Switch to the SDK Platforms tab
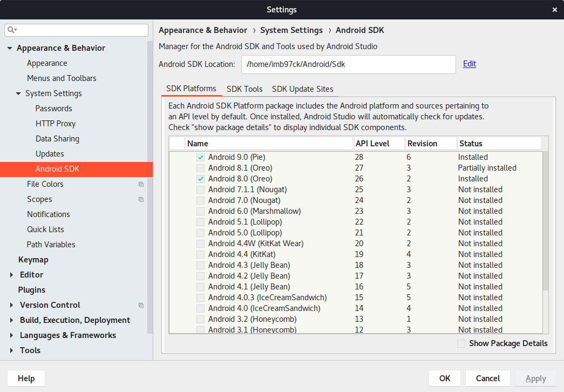The width and height of the screenshot is (564, 392). tap(192, 89)
